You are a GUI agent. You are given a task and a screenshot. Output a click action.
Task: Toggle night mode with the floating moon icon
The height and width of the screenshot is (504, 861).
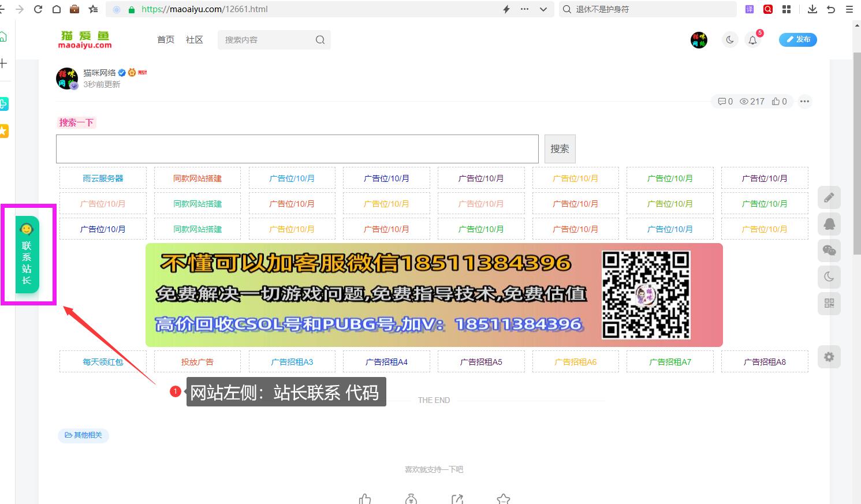coord(829,277)
